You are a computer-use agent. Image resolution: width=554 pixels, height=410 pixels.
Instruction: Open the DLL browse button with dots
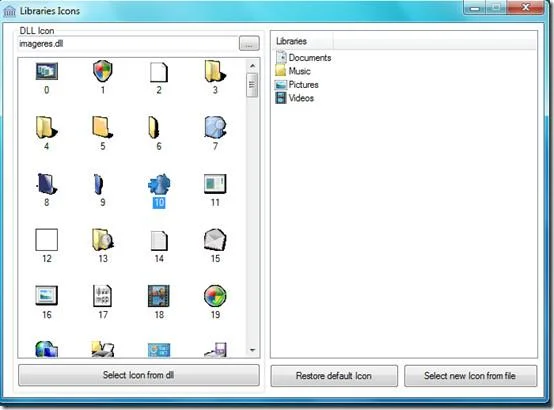pos(249,43)
